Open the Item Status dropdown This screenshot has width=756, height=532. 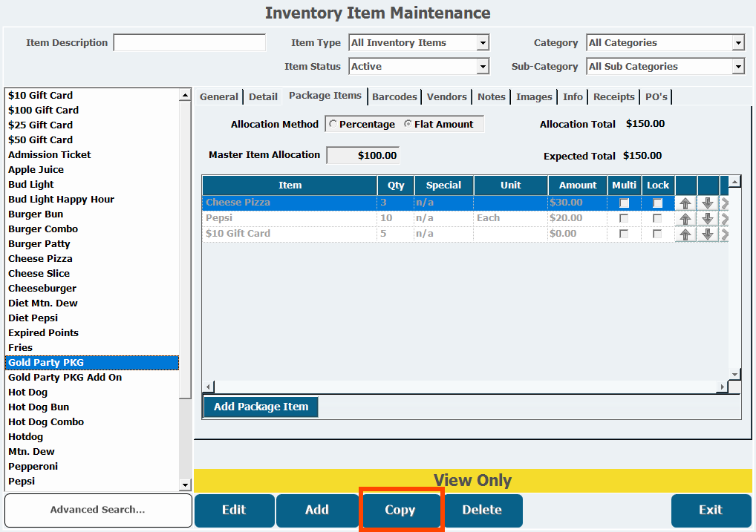tap(483, 68)
